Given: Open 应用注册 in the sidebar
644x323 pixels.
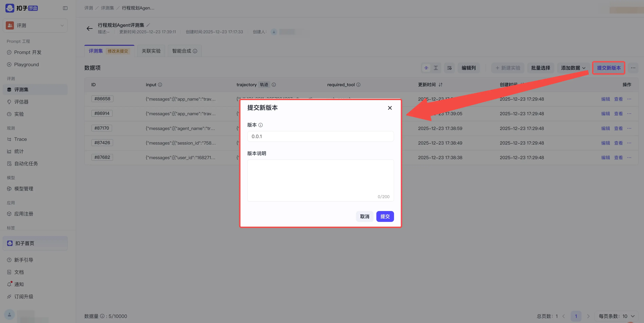Looking at the screenshot, I should pos(35,214).
